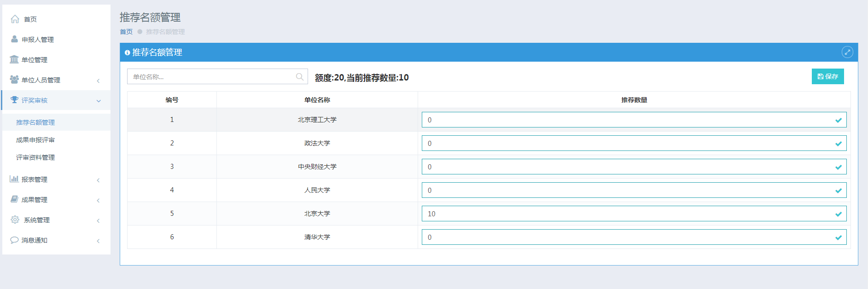The height and width of the screenshot is (289, 868).
Task: Click the checkmark icon in 政法大学 row
Action: coord(839,144)
